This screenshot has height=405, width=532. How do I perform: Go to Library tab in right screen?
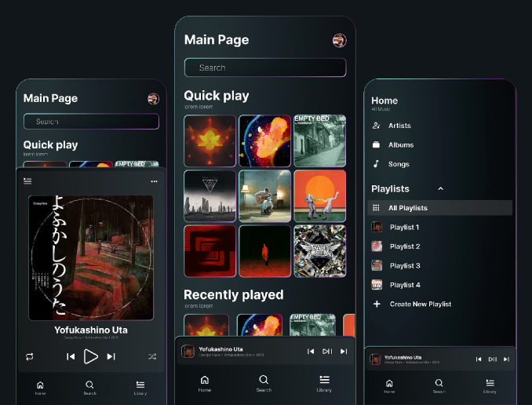(x=490, y=386)
